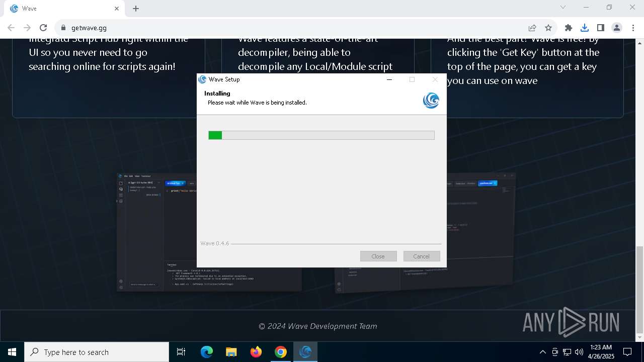Open the Windows Start menu
This screenshot has width=644, height=362.
(x=12, y=352)
